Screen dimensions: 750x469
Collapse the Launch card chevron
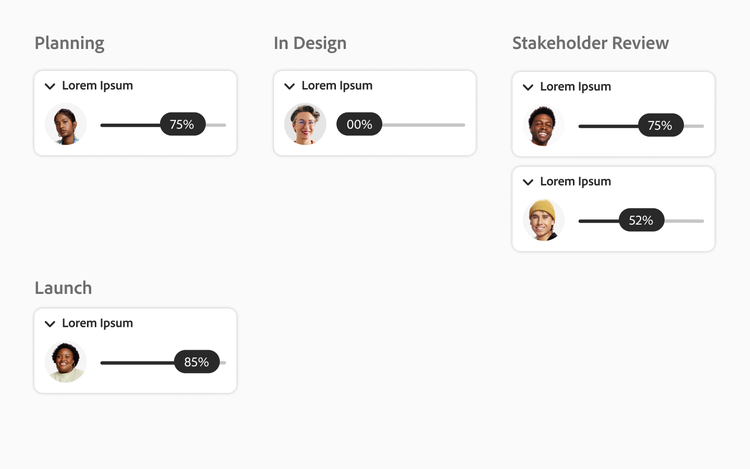coord(50,324)
